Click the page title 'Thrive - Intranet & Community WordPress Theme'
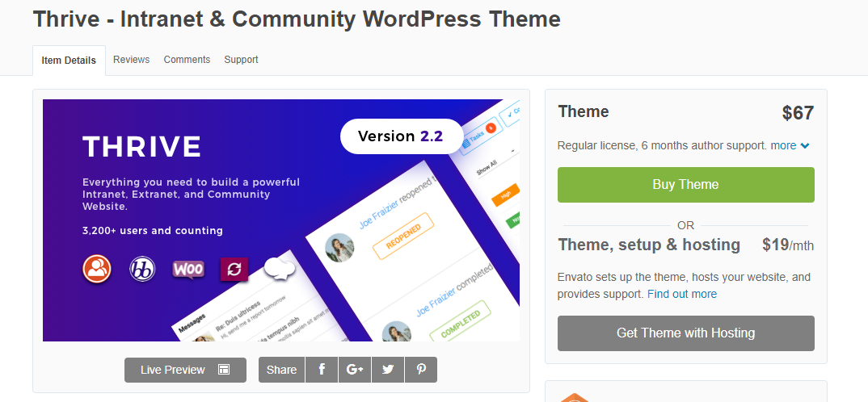Image resolution: width=868 pixels, height=402 pixels. pos(297,19)
